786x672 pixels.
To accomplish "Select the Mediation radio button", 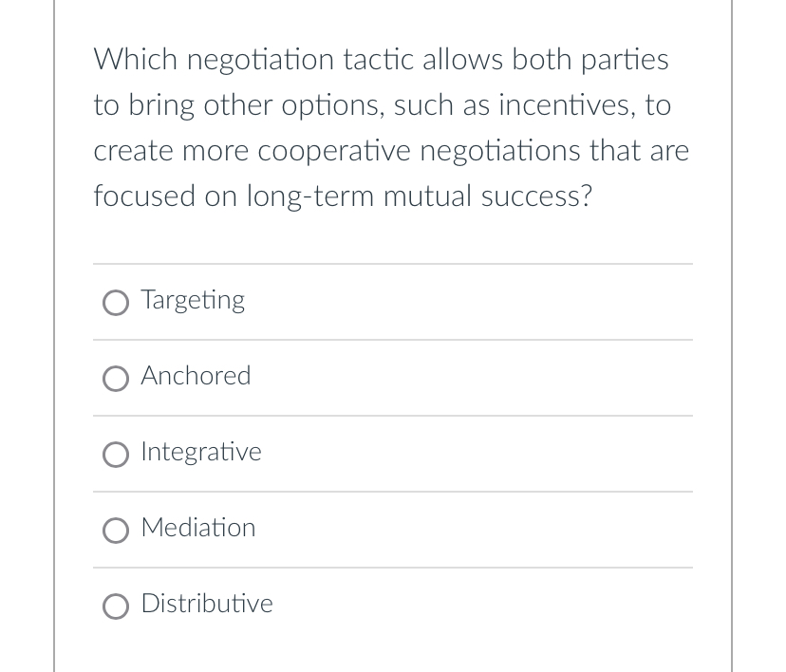I will [115, 531].
